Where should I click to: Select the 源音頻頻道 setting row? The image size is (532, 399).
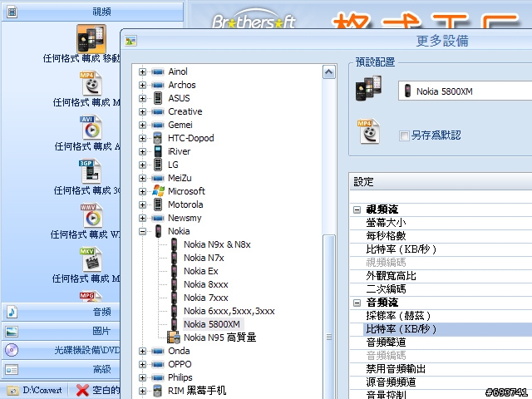(441, 382)
